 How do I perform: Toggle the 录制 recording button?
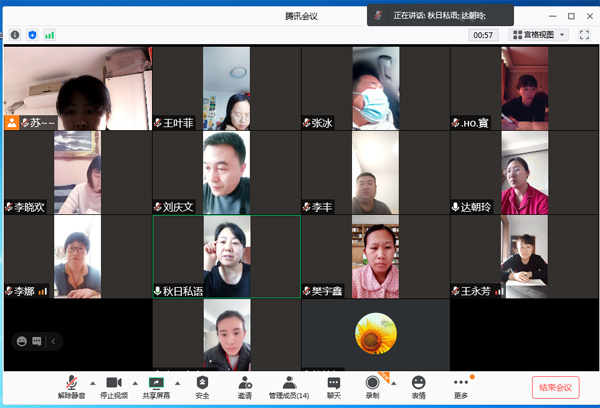coord(372,386)
